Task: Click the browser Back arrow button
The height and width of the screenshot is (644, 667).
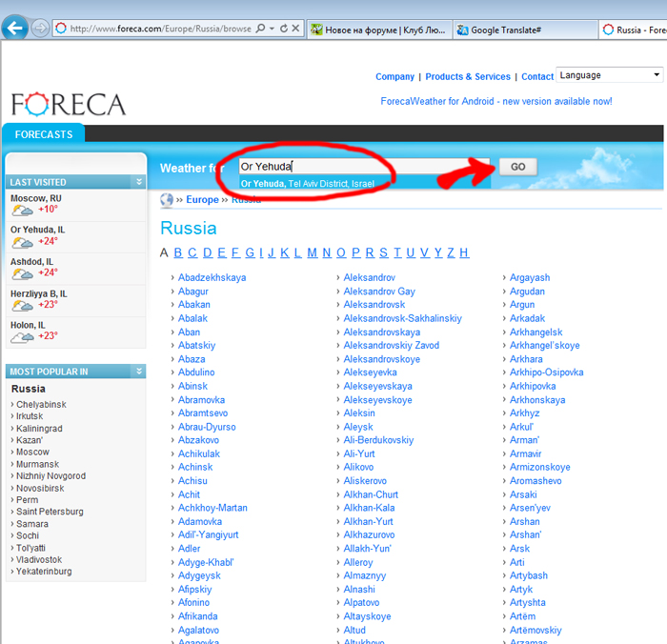Action: click(x=14, y=28)
